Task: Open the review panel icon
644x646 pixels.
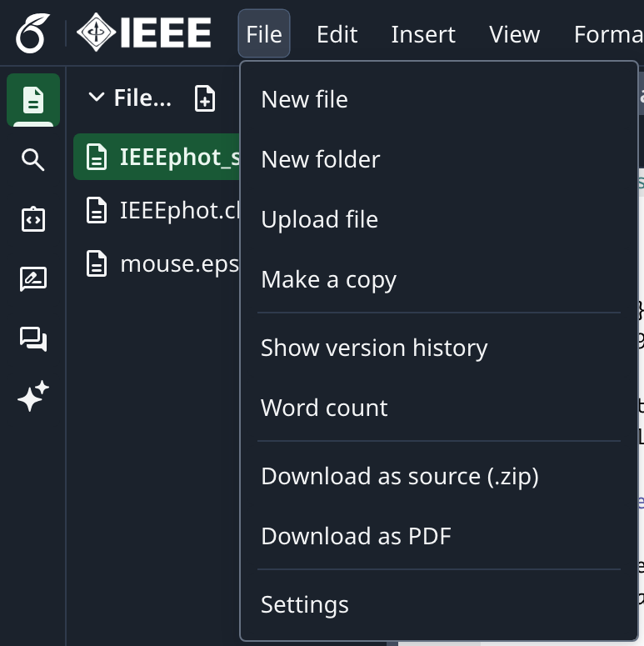Action: [33, 279]
